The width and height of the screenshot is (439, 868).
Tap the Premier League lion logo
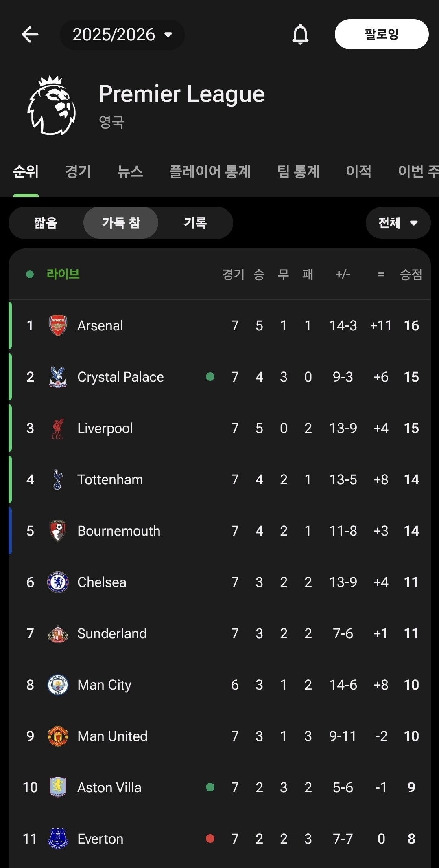(x=52, y=105)
